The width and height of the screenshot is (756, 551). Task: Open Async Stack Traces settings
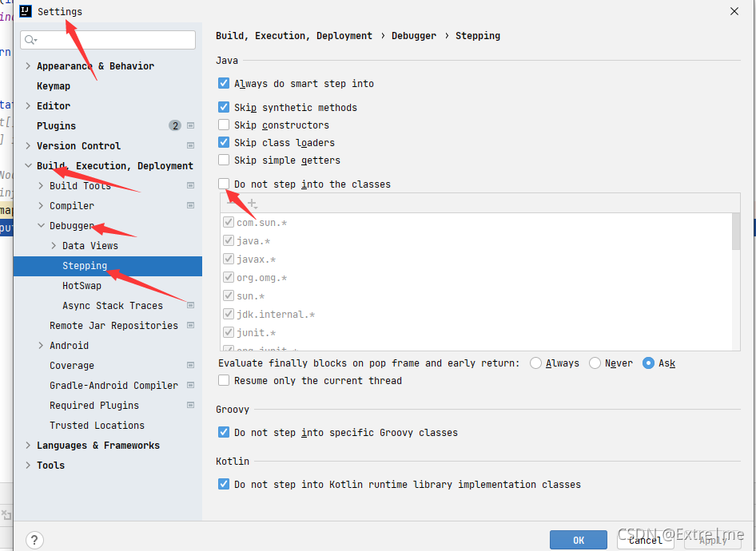coord(113,305)
